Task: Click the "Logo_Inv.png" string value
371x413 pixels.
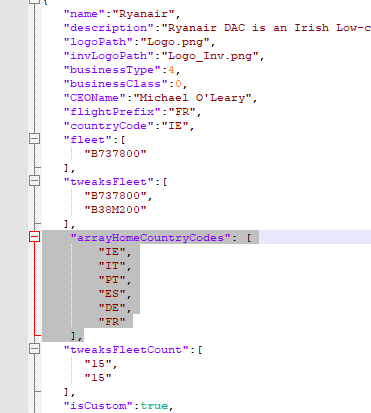Action: coord(210,56)
